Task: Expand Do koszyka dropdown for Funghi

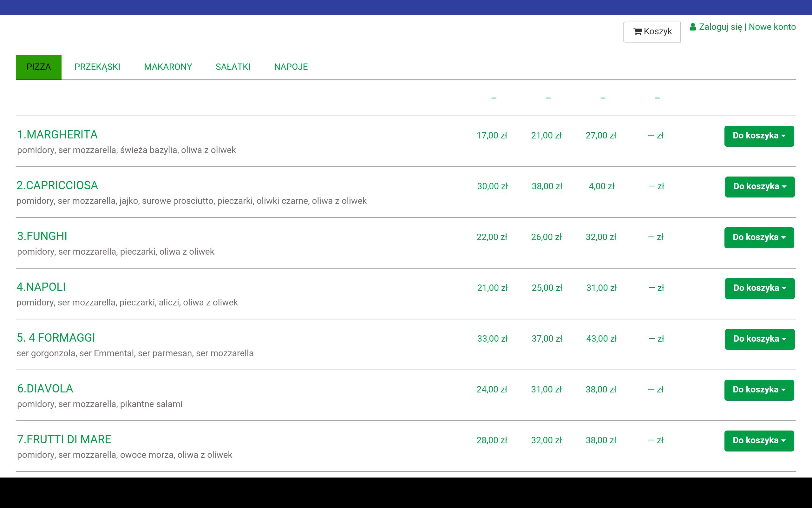Action: click(759, 237)
